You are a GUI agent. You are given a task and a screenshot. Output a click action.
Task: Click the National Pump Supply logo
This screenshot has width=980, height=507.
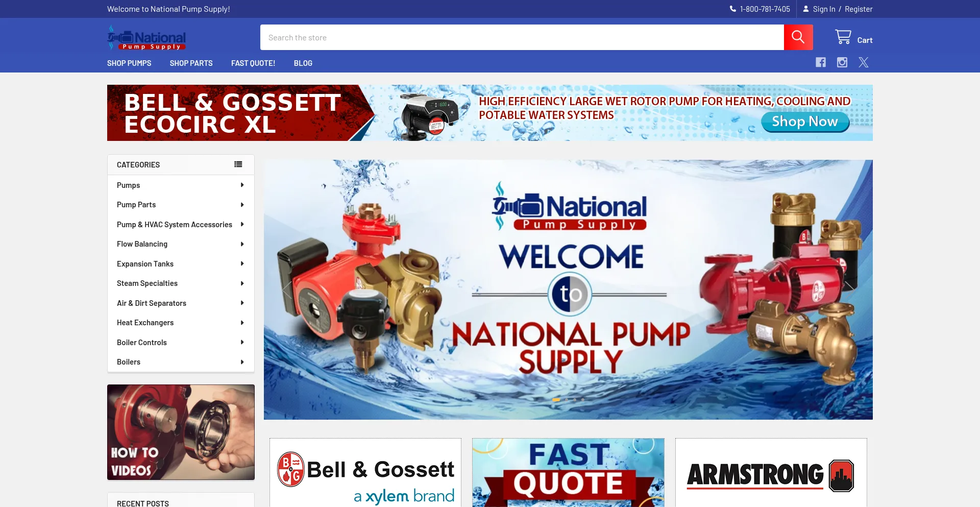click(x=146, y=38)
